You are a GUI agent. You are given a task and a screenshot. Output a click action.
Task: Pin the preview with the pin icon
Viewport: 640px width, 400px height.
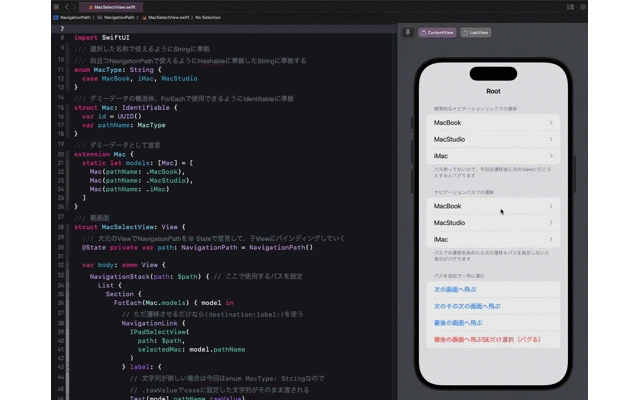pyautogui.click(x=407, y=32)
